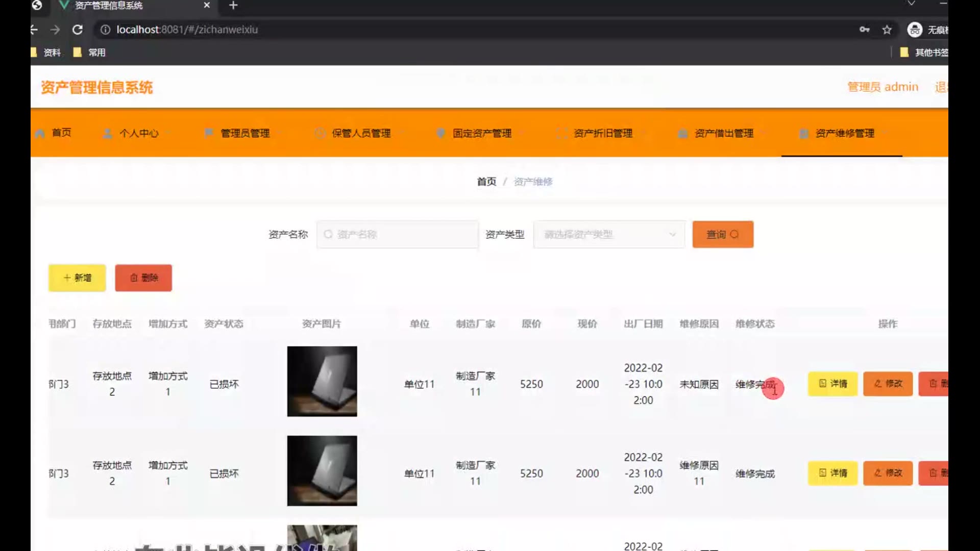Image resolution: width=980 pixels, height=551 pixels.
Task: Click the 制造厂家 column header
Action: (x=475, y=324)
